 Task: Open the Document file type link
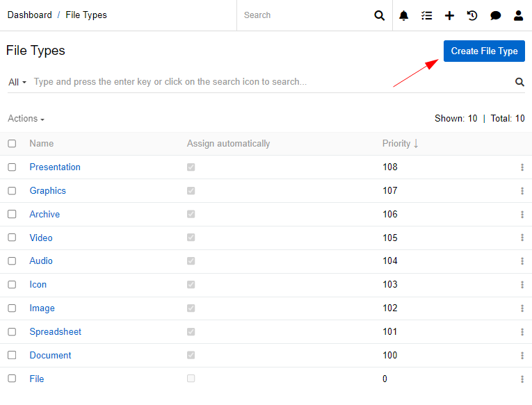point(50,355)
